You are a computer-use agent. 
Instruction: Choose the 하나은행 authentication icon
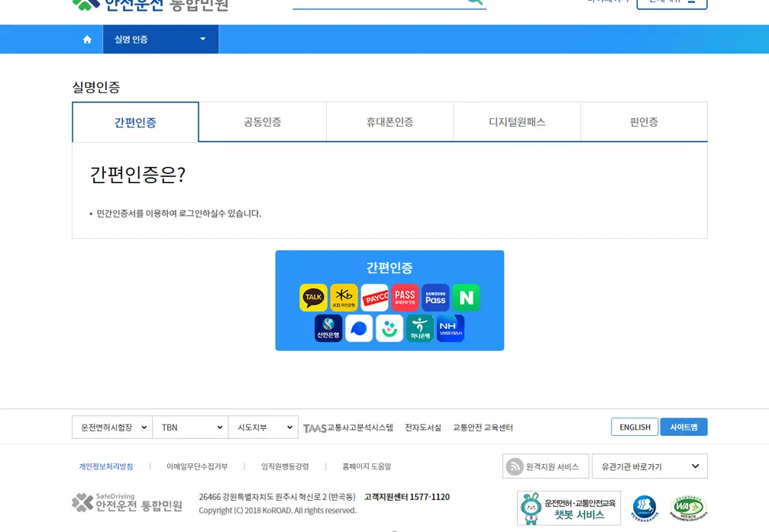click(x=419, y=328)
